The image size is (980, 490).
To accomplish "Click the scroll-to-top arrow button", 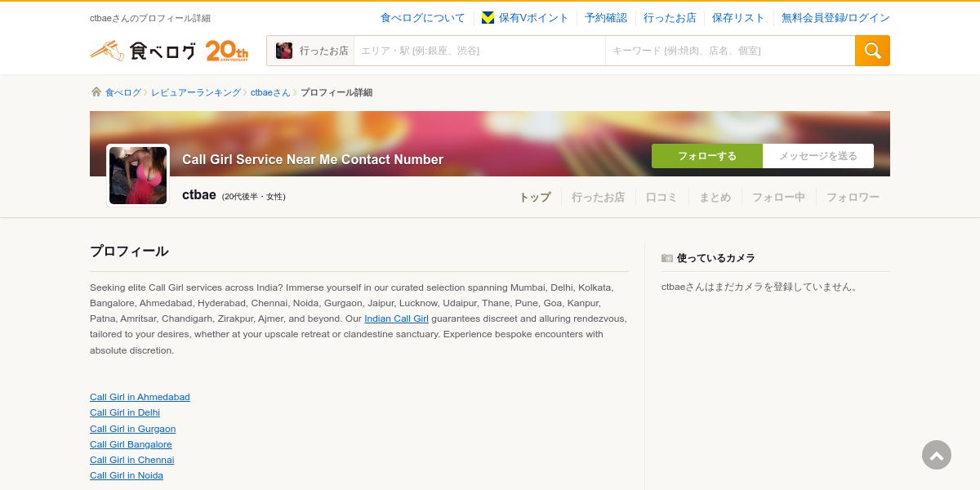I will coord(937,455).
